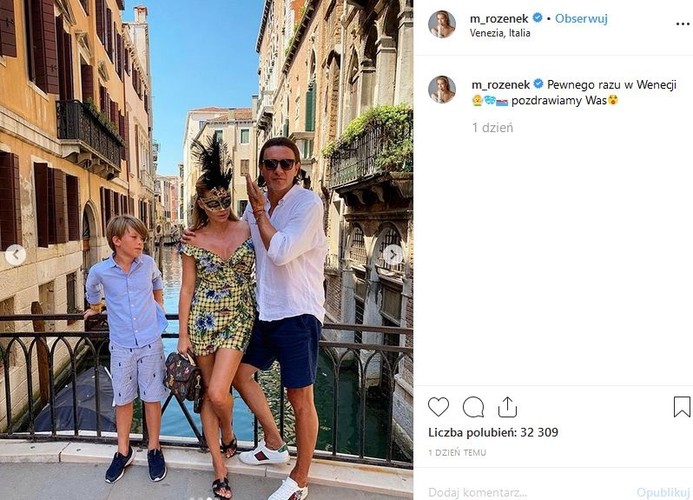Viewport: 693px width, 500px height.
Task: Go to next photo with right arrow
Action: pyautogui.click(x=392, y=255)
